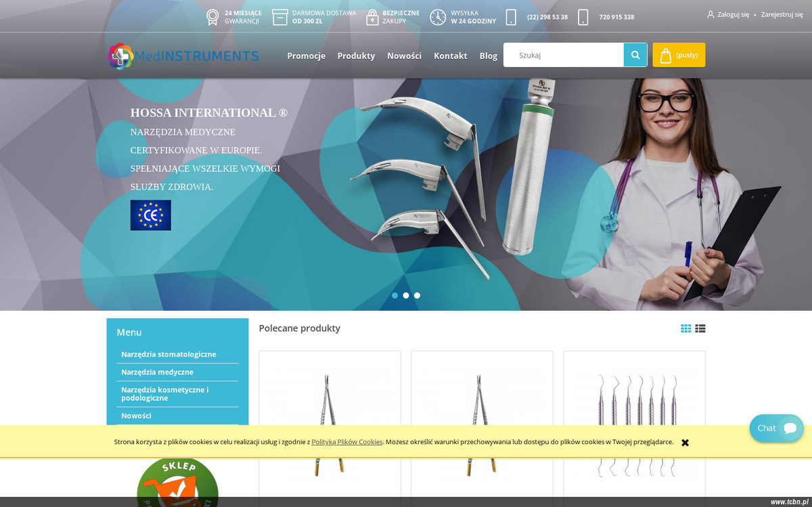The width and height of the screenshot is (812, 507).
Task: Click the 24 MIESIĄCE GWARANCJI text
Action: [243, 17]
